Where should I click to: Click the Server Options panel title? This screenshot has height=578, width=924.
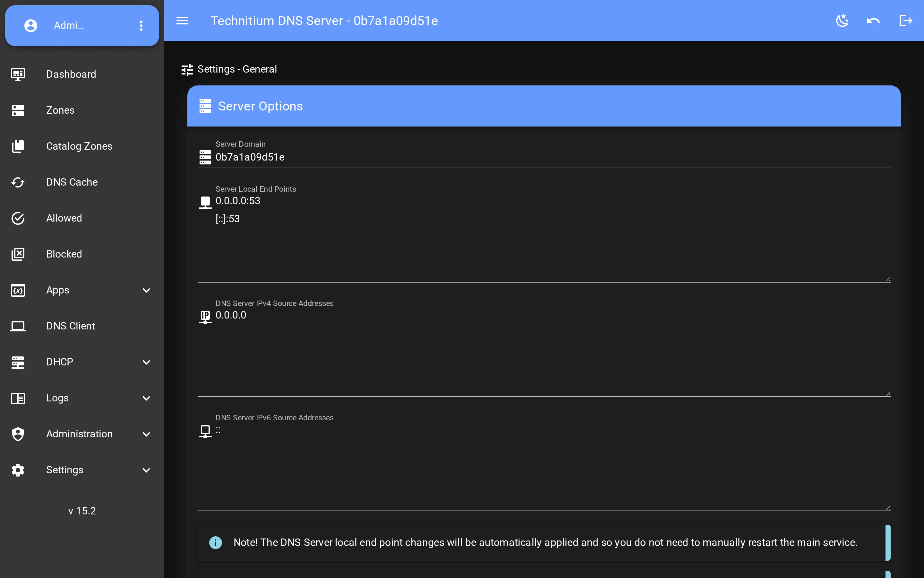tap(261, 106)
